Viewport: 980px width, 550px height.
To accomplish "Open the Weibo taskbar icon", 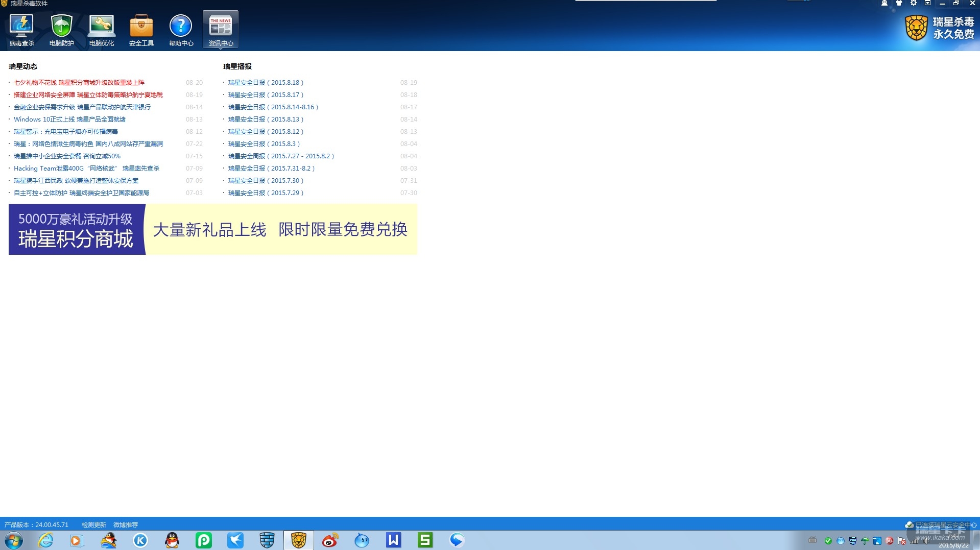I will 330,540.
